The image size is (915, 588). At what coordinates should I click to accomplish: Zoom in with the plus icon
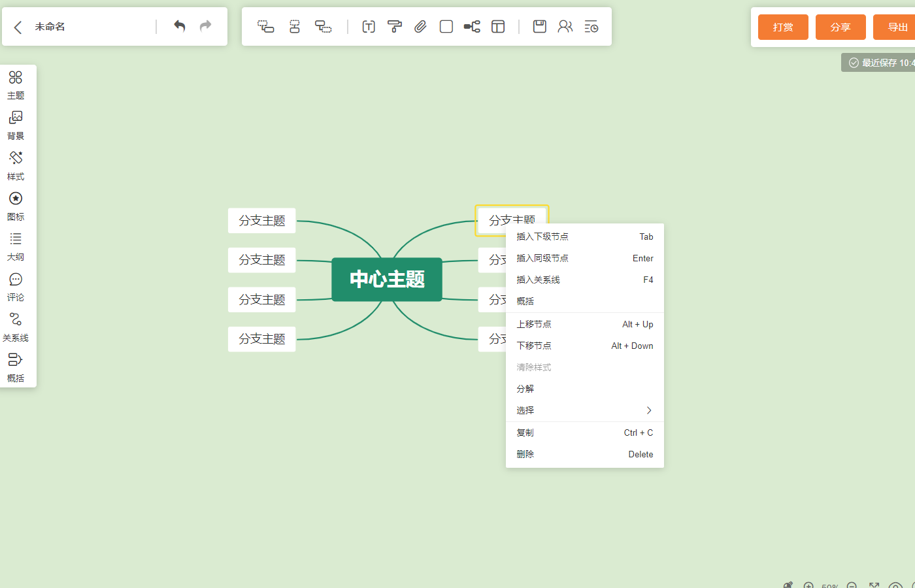pyautogui.click(x=808, y=585)
